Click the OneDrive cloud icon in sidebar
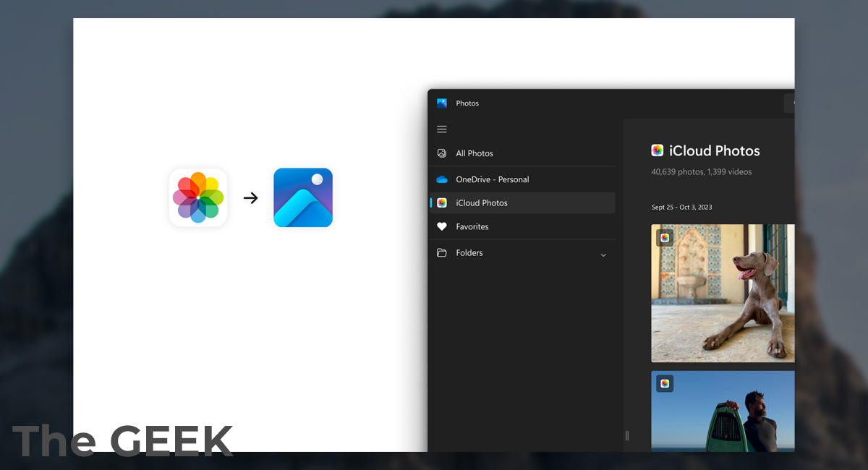The height and width of the screenshot is (470, 868). tap(442, 179)
